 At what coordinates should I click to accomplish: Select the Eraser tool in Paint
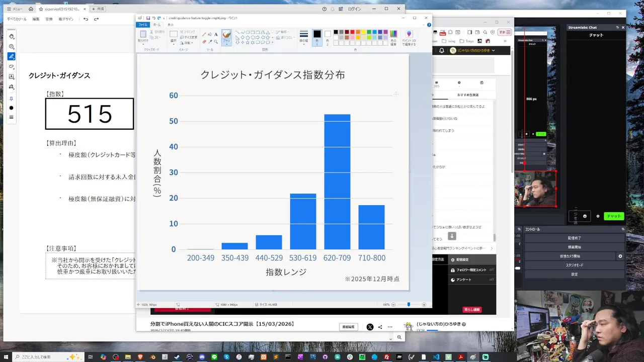204,42
